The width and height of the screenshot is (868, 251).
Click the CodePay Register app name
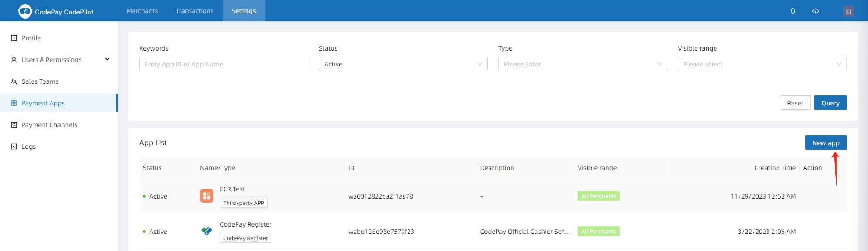[246, 224]
